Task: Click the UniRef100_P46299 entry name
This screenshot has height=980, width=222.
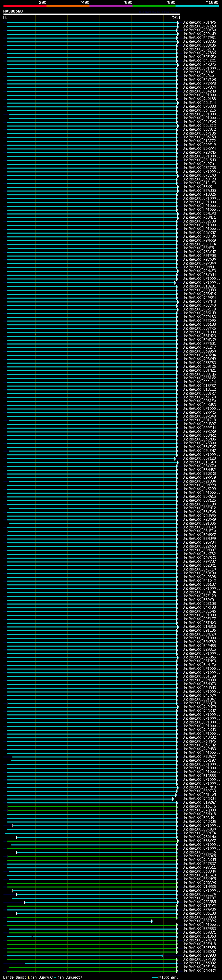Action: pos(199,489)
